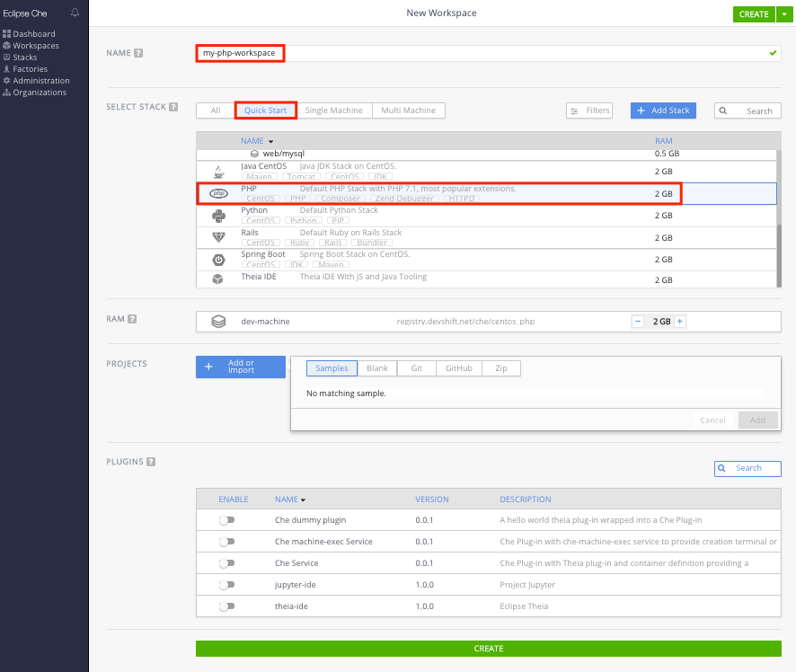Sort plugins by VERSION column header
Screen dimensions: 796x672
(x=432, y=500)
